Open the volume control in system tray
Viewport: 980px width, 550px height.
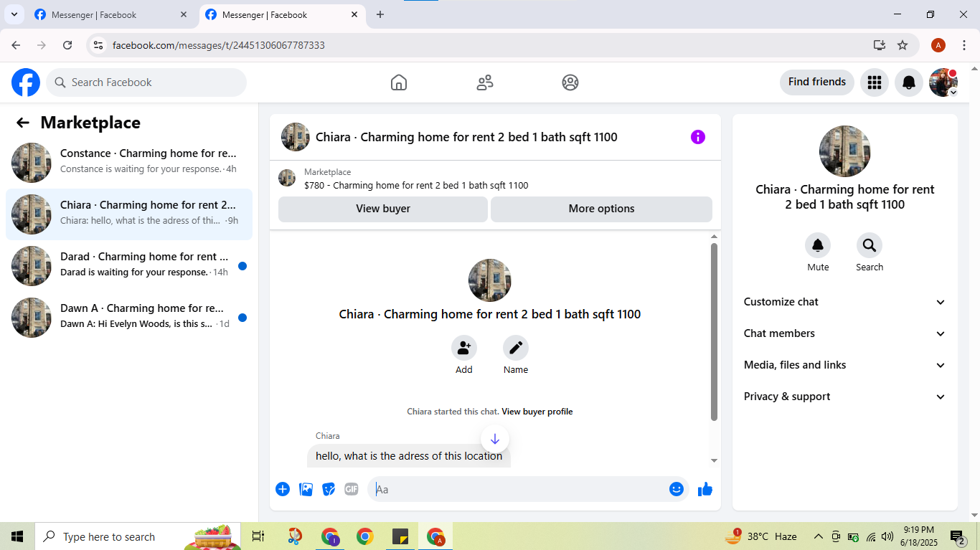pyautogui.click(x=887, y=536)
